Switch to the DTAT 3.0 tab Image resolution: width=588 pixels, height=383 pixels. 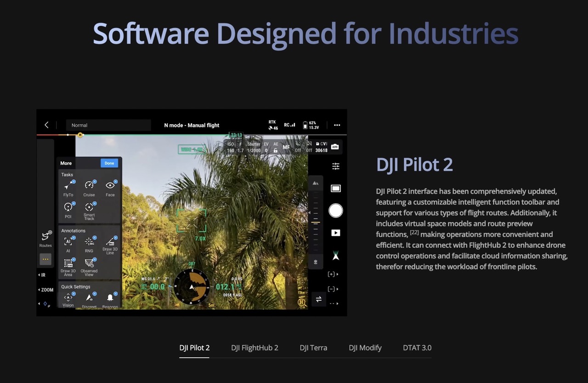417,348
